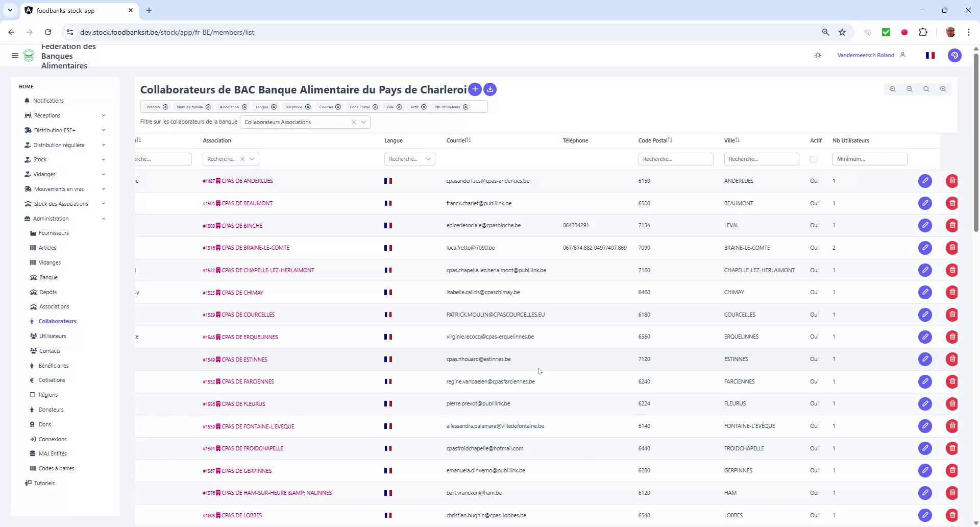Navigate to the Tutoriels page

coord(44,483)
